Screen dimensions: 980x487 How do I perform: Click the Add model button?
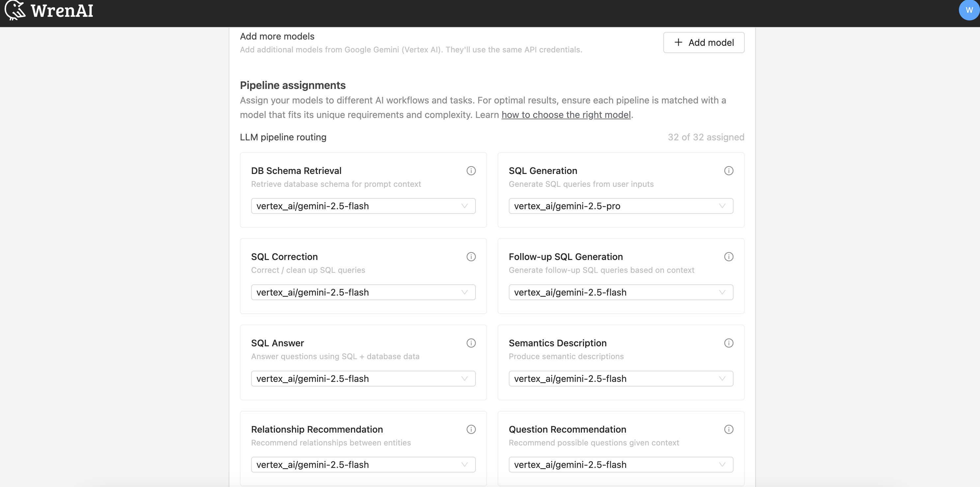click(x=704, y=42)
